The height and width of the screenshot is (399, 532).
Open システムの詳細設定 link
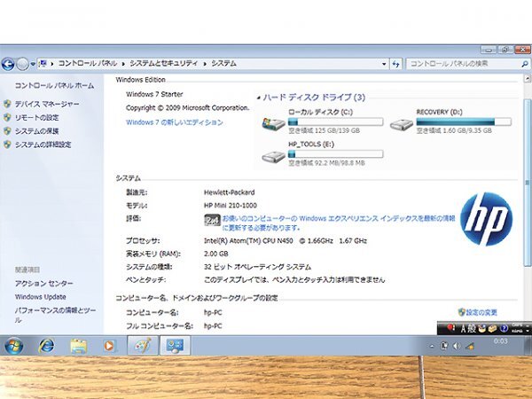coord(43,145)
